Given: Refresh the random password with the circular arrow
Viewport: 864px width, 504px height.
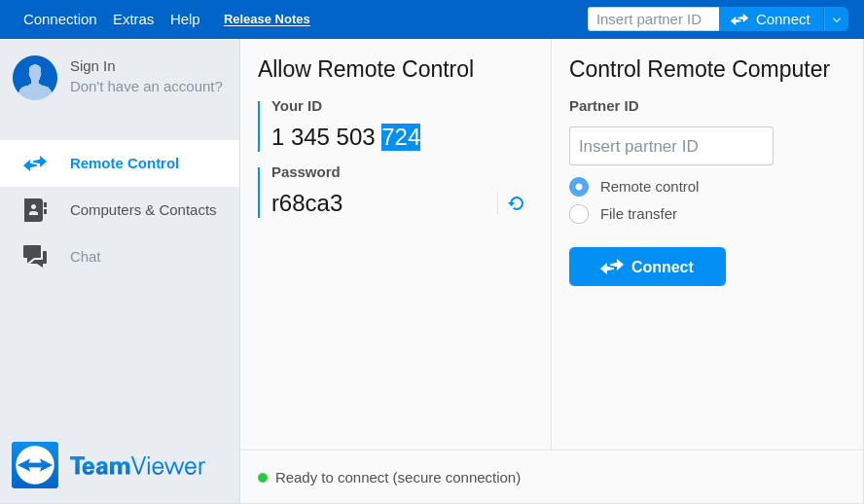Looking at the screenshot, I should click(516, 203).
